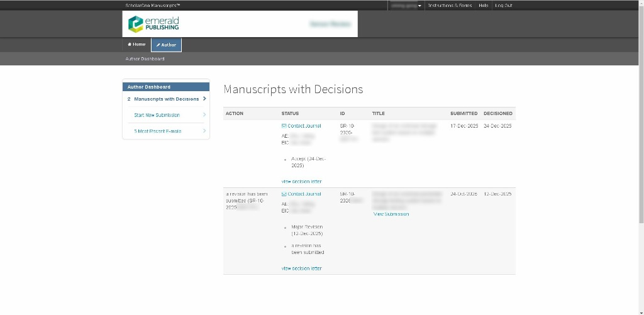Click the View Submission link
Viewport: 644px width, 315px height.
click(x=391, y=214)
